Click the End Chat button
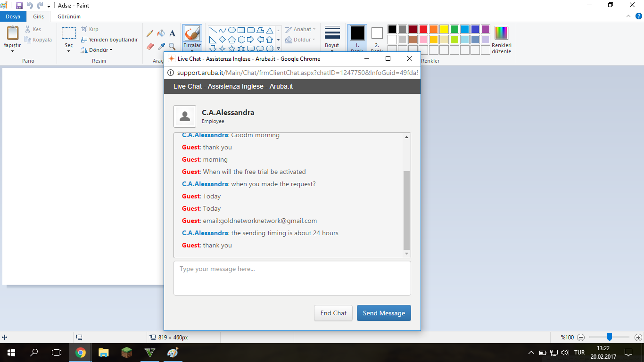 tap(333, 313)
